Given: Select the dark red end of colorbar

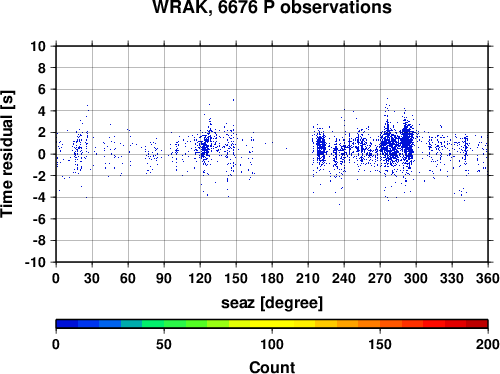Looking at the screenshot, I should point(477,324).
